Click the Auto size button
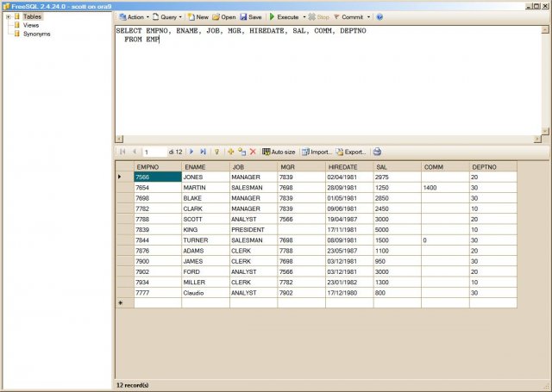This screenshot has width=552, height=392. coord(279,151)
